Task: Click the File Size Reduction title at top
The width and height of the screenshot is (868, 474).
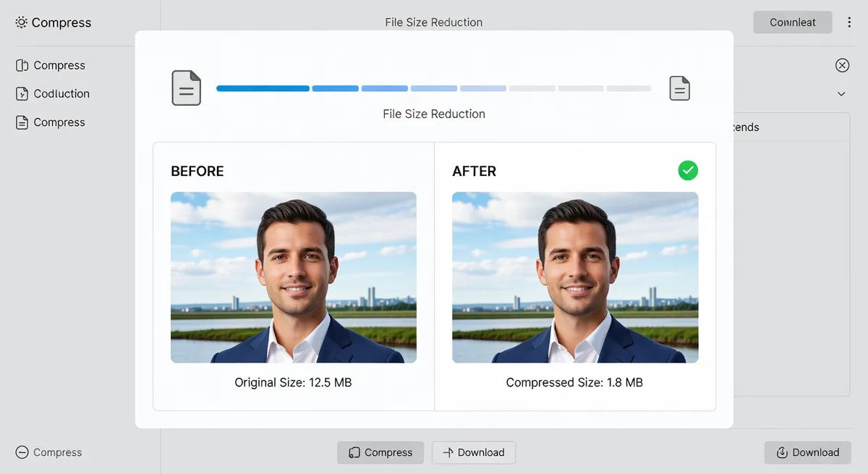Action: (434, 22)
